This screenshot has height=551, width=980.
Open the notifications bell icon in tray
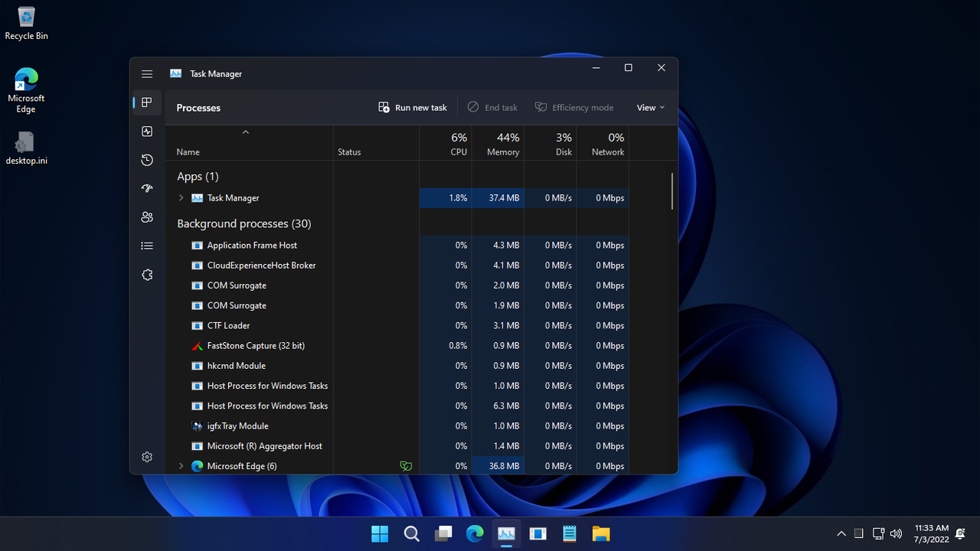[960, 533]
